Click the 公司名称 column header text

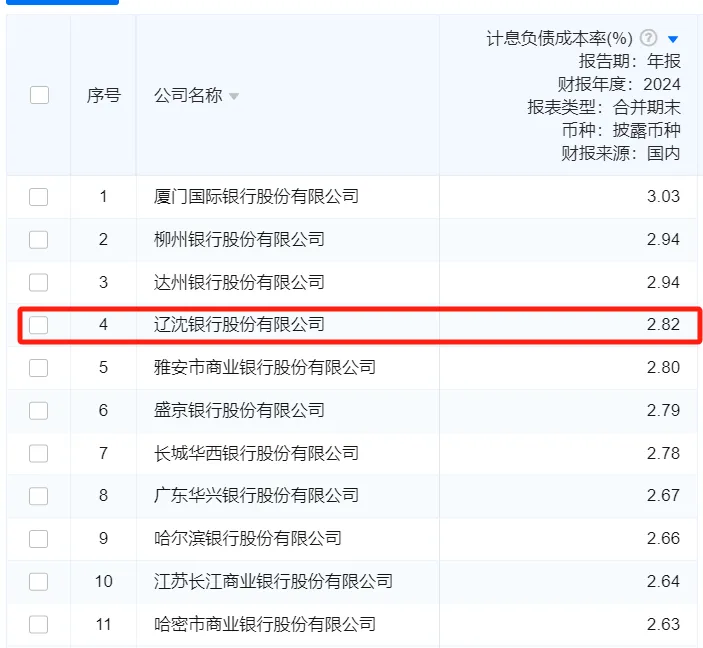(188, 95)
